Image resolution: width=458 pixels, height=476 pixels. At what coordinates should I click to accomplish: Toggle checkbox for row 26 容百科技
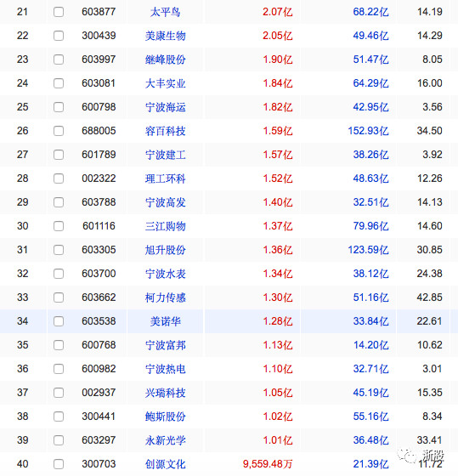point(59,131)
